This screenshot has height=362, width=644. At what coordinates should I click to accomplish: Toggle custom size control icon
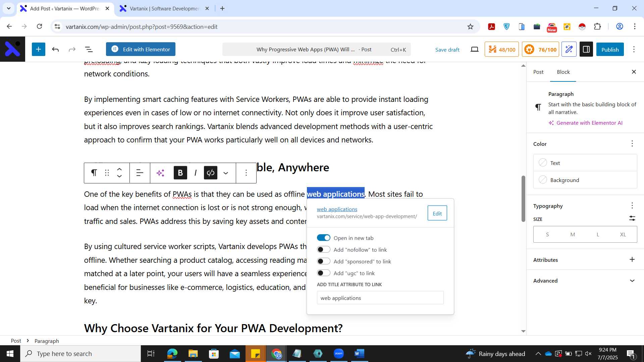click(x=632, y=219)
